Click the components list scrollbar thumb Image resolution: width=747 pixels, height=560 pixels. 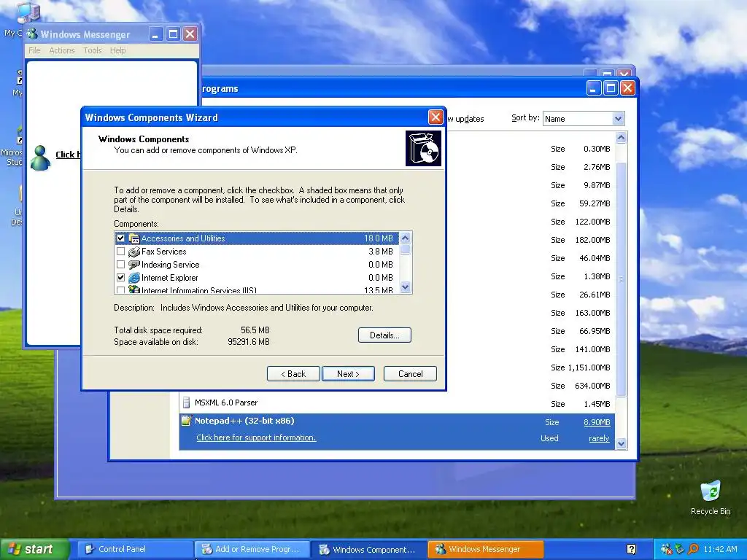point(406,249)
